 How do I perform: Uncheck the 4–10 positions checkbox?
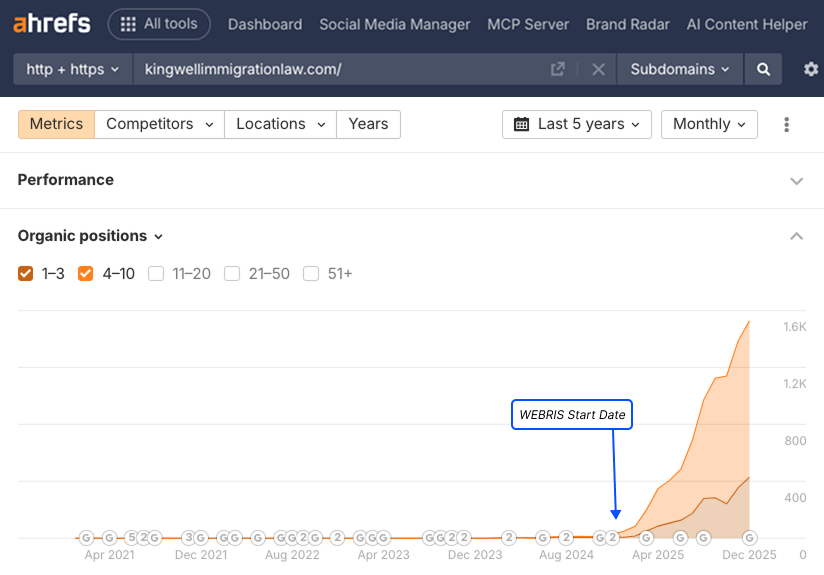86,273
